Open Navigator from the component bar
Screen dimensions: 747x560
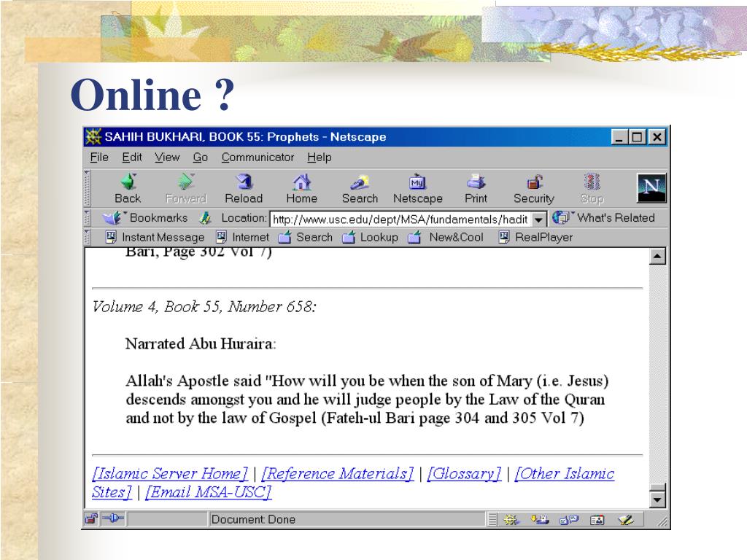pyautogui.click(x=511, y=519)
